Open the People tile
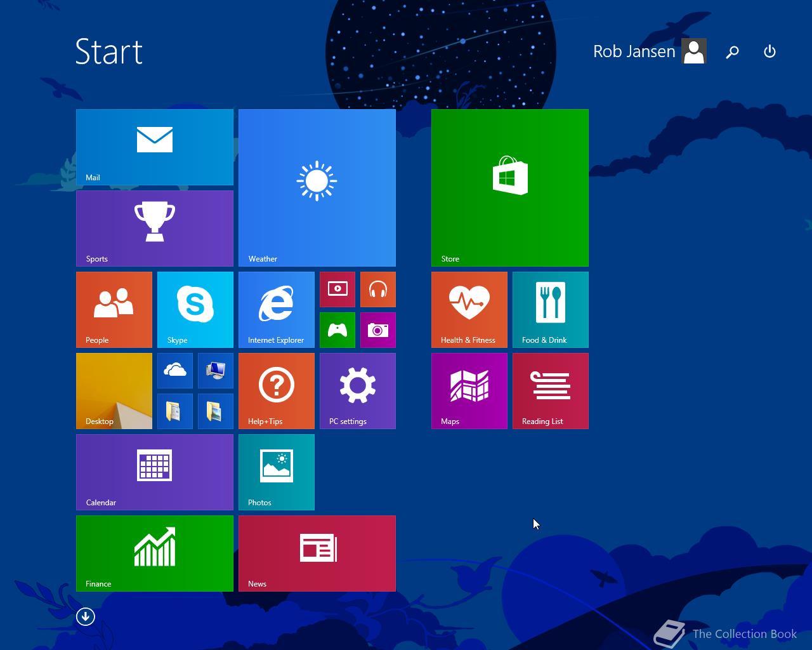The image size is (812, 650). pos(114,310)
